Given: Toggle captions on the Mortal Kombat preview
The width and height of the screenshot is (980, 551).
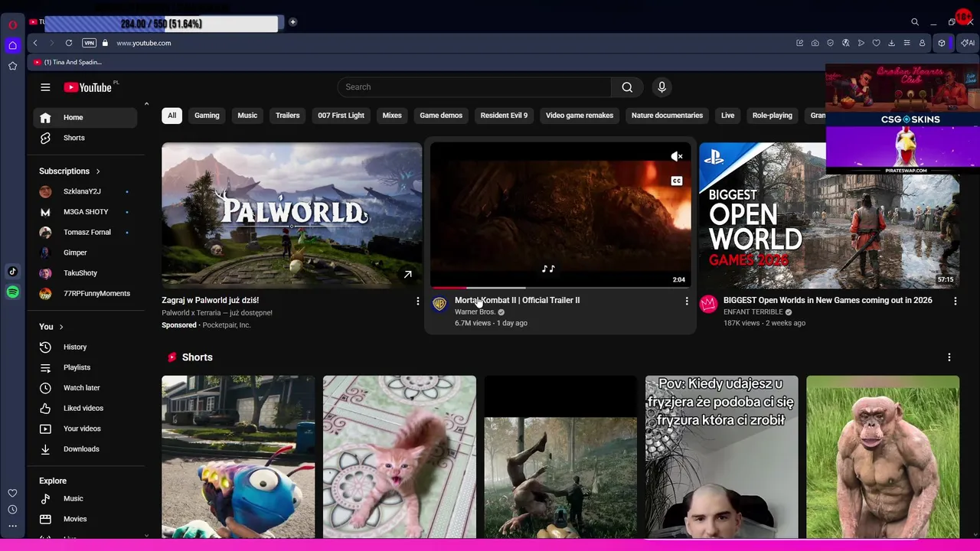Looking at the screenshot, I should point(677,181).
